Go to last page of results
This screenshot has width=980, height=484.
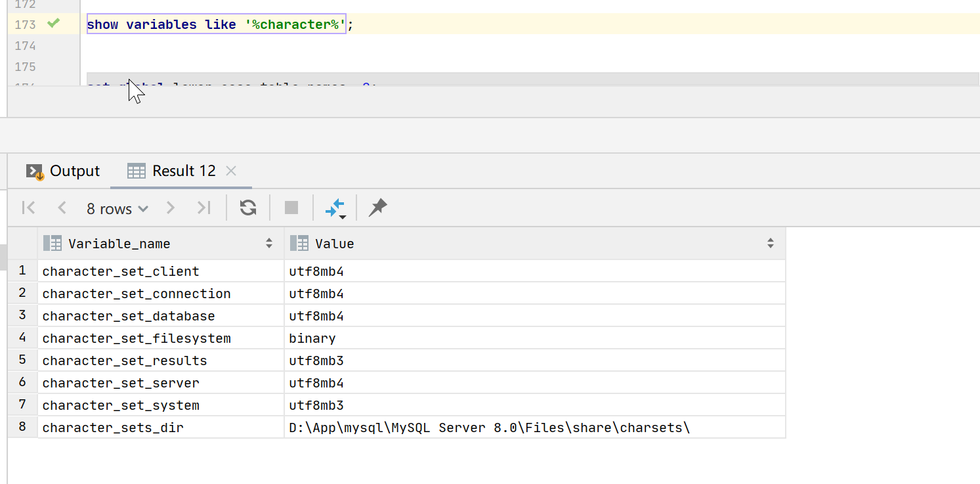pyautogui.click(x=204, y=208)
